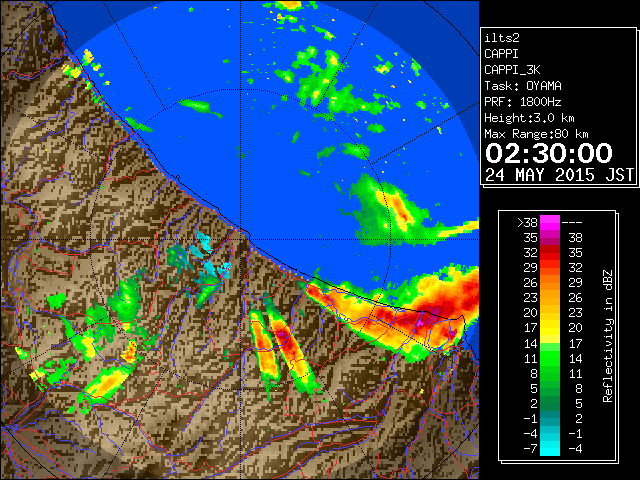Select the bright green 11–14 dBZ legend swatch

click(x=550, y=358)
